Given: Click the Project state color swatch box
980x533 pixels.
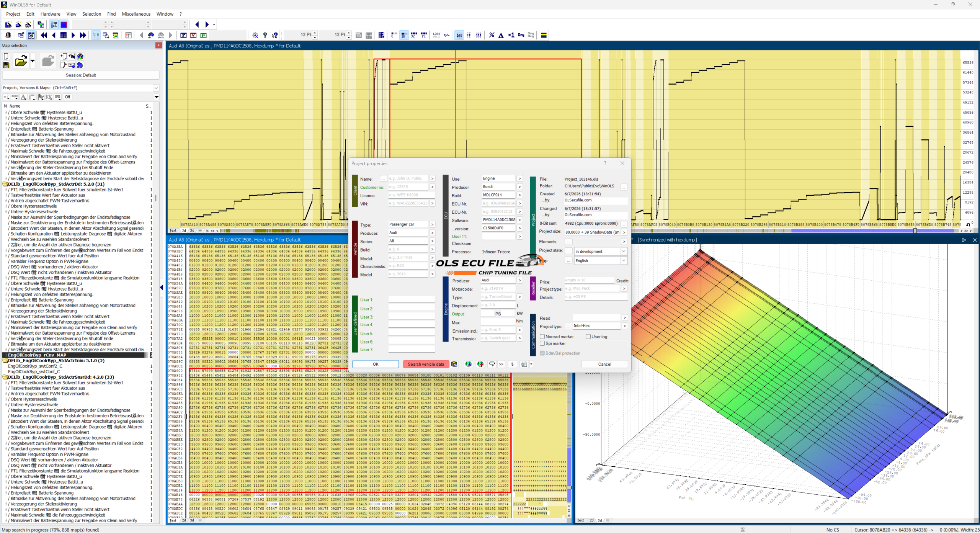Looking at the screenshot, I should point(568,251).
